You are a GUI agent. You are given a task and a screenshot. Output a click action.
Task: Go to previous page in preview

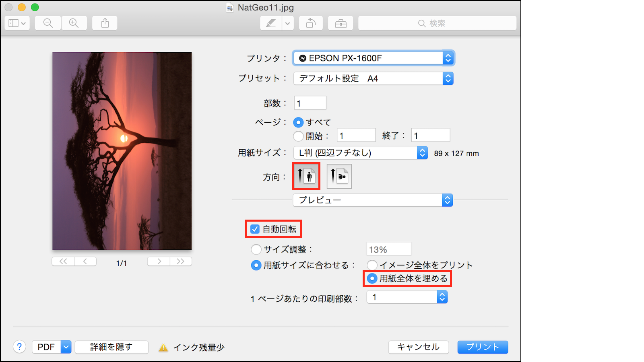click(85, 261)
